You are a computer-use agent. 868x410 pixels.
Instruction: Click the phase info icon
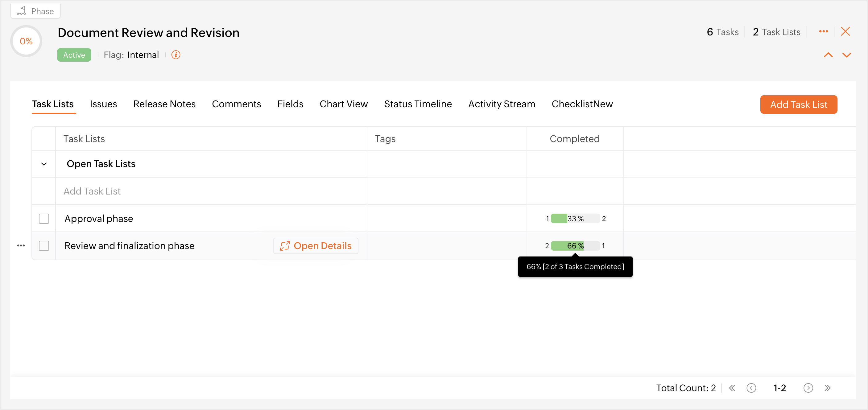tap(176, 55)
